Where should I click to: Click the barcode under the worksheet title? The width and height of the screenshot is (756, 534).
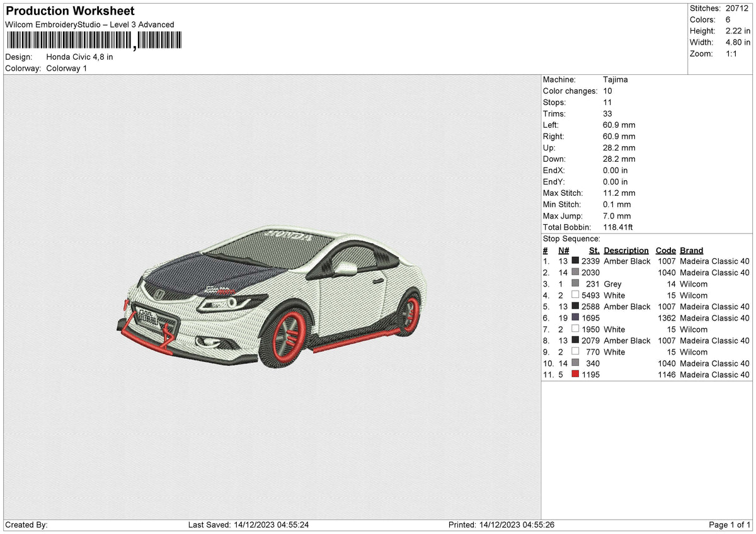click(93, 42)
